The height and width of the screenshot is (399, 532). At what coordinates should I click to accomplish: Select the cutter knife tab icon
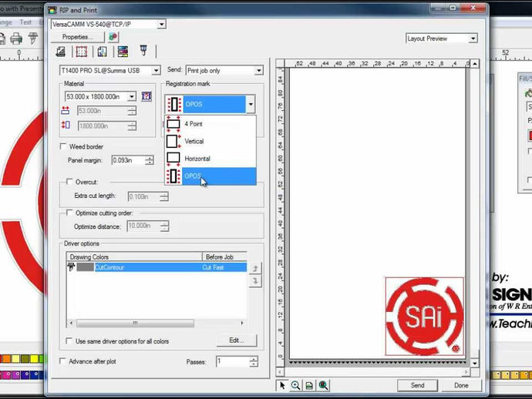tap(143, 51)
